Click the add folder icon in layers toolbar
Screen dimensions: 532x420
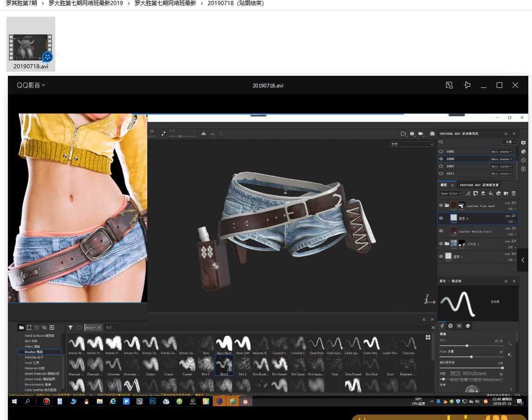[x=506, y=193]
